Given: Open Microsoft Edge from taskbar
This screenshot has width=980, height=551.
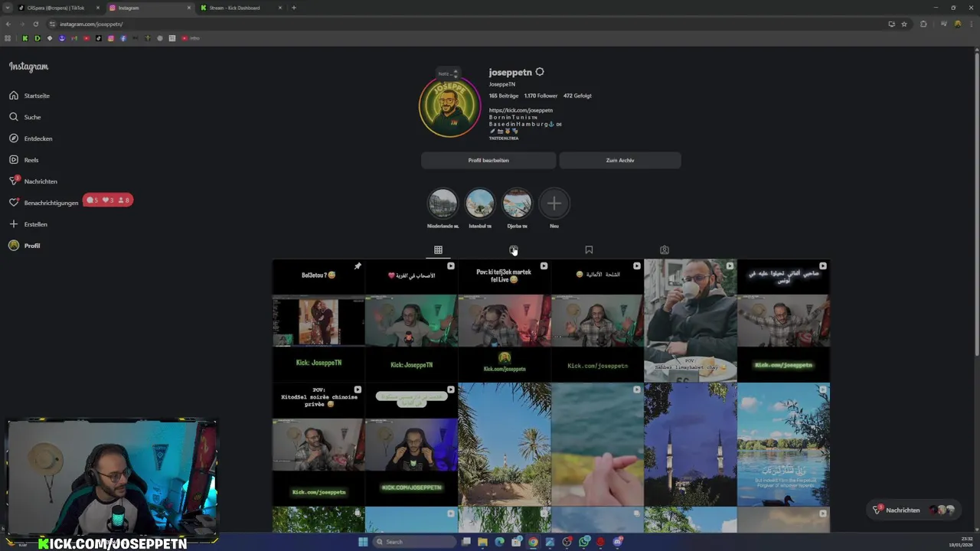Looking at the screenshot, I should 500,542.
